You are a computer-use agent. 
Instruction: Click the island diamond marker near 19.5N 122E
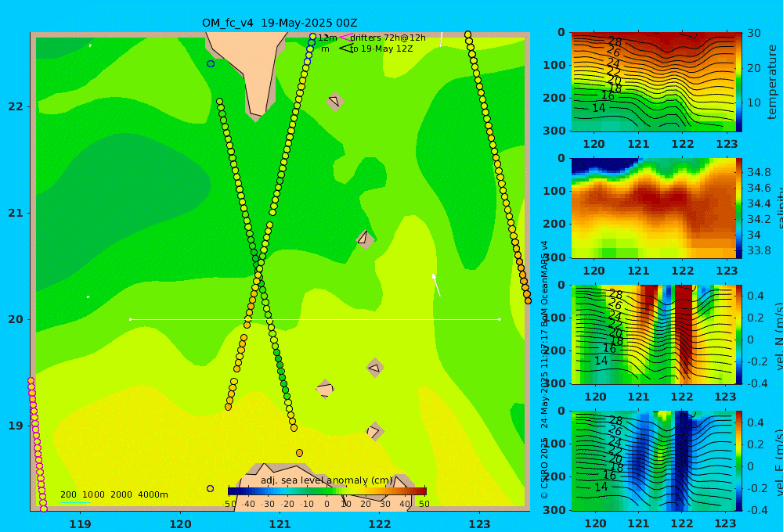tap(375, 368)
